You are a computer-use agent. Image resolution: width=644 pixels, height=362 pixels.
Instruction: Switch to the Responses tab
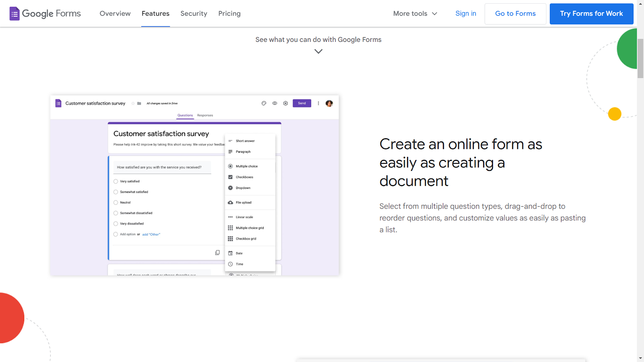click(x=205, y=115)
